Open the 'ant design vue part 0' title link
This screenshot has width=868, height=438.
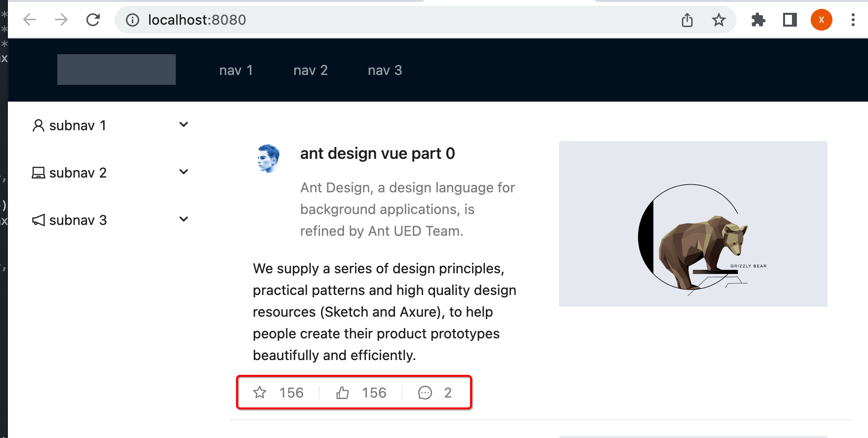378,153
